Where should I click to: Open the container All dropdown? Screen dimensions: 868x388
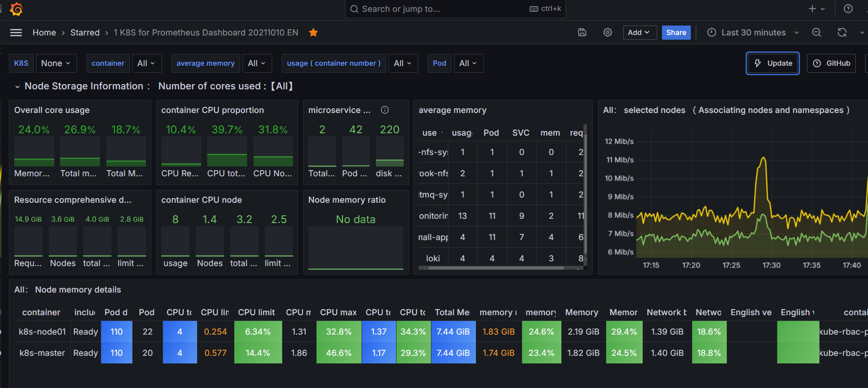(146, 63)
